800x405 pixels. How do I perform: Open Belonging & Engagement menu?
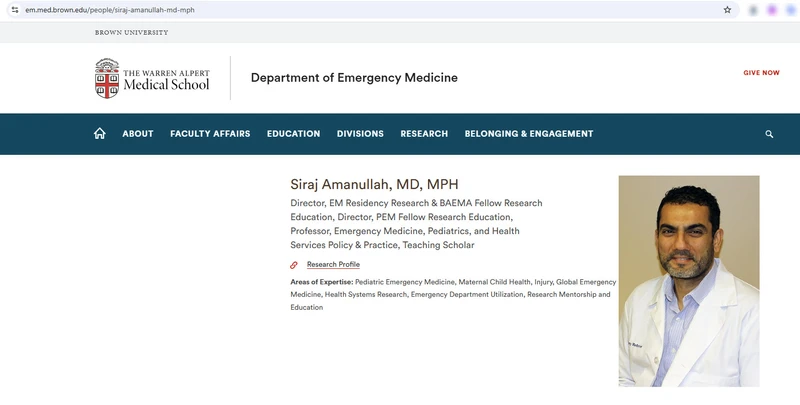coord(529,134)
